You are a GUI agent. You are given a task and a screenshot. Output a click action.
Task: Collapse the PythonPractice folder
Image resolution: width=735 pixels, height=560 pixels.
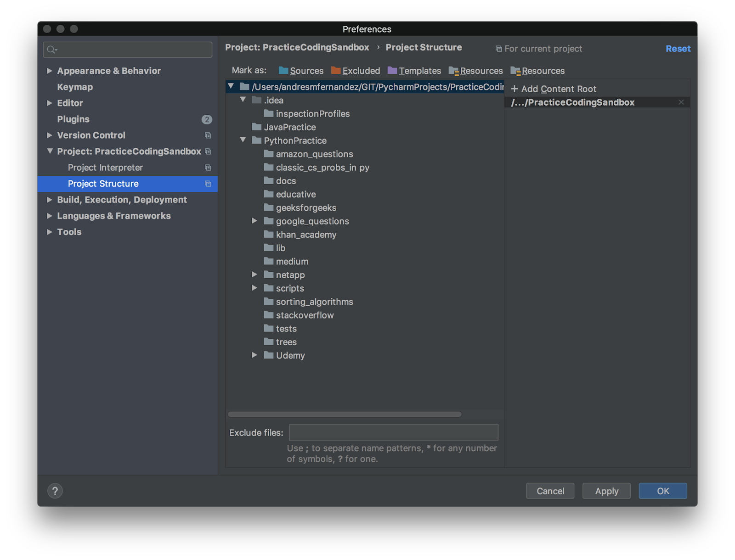click(x=243, y=140)
